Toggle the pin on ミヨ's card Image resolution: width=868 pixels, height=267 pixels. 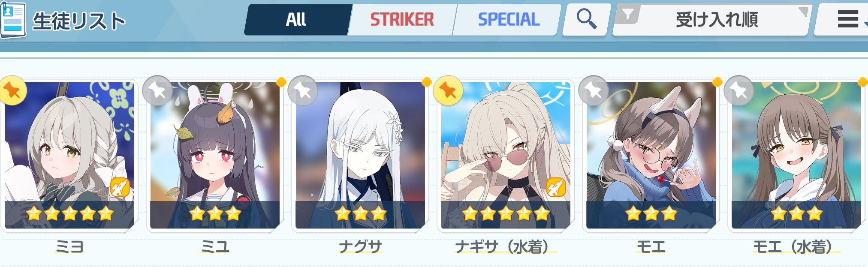pos(12,90)
